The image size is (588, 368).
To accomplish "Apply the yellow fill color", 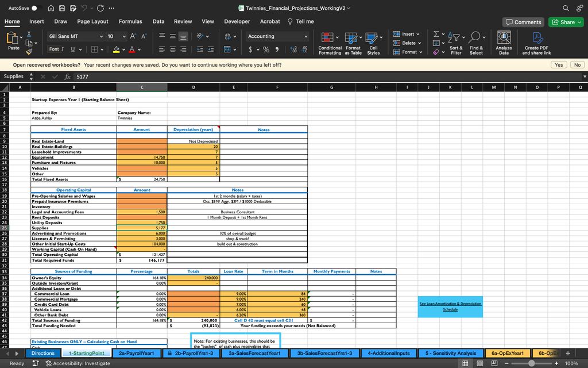I will [116, 49].
